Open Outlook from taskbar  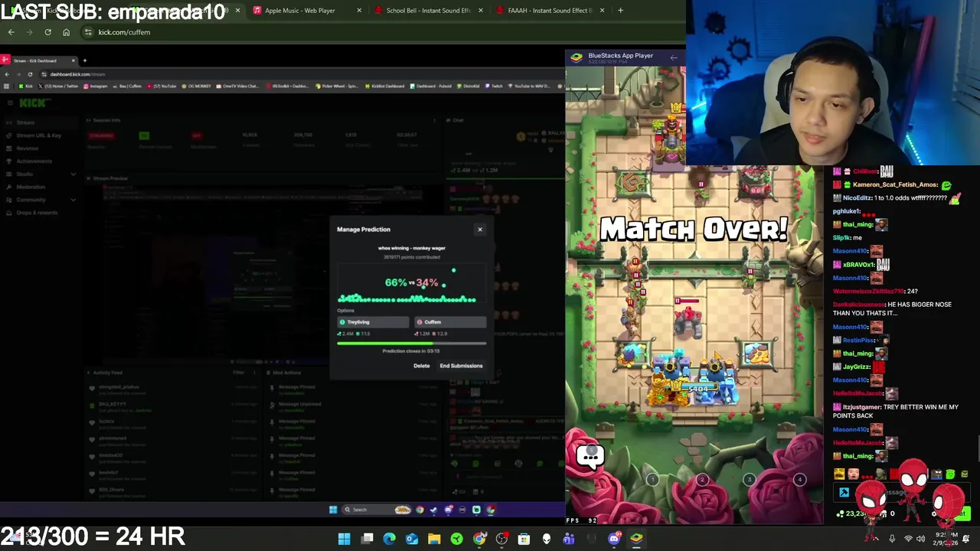412,539
